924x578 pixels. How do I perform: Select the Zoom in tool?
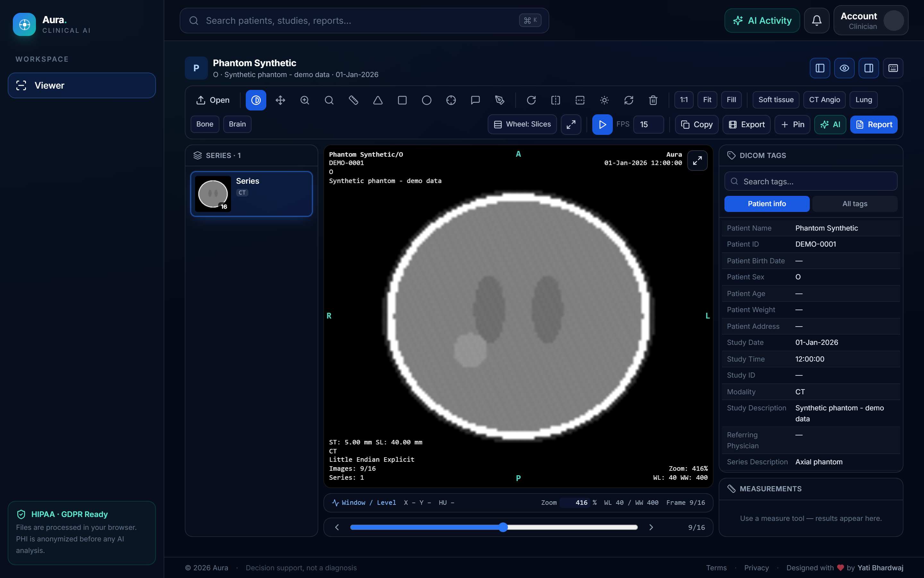(305, 100)
